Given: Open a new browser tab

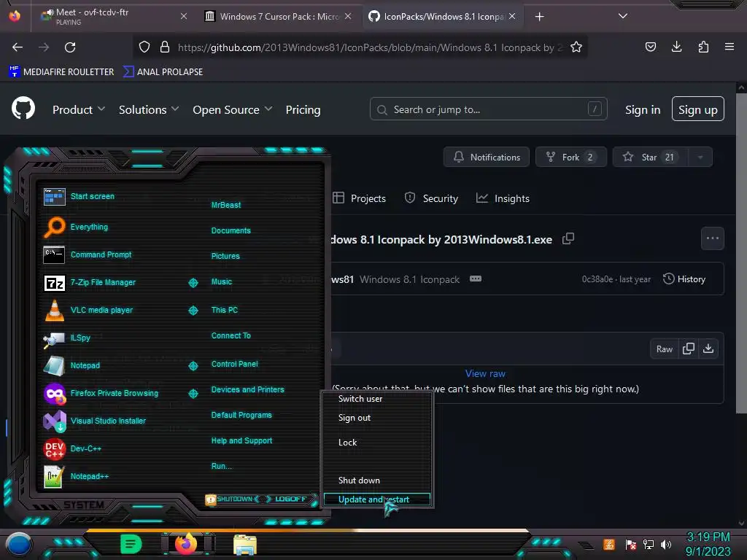Looking at the screenshot, I should click(x=539, y=16).
